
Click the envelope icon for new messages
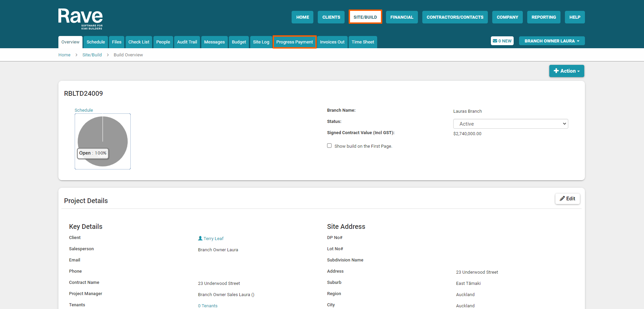pyautogui.click(x=495, y=41)
